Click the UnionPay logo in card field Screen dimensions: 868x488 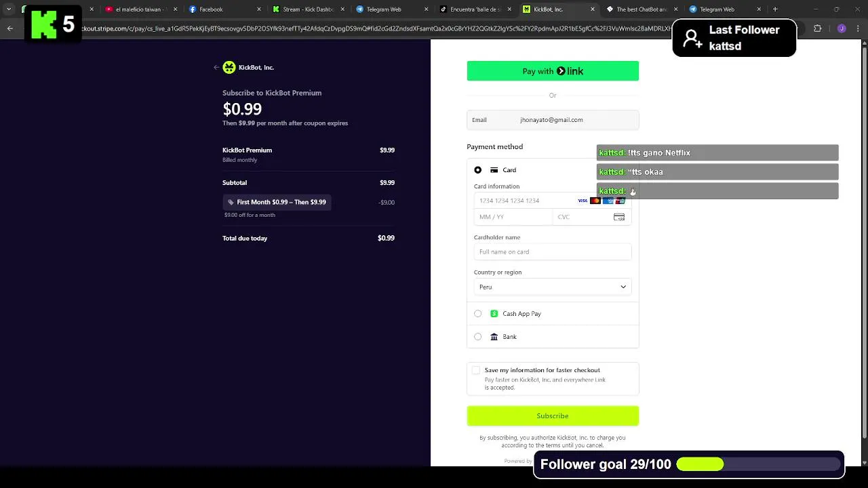point(620,201)
